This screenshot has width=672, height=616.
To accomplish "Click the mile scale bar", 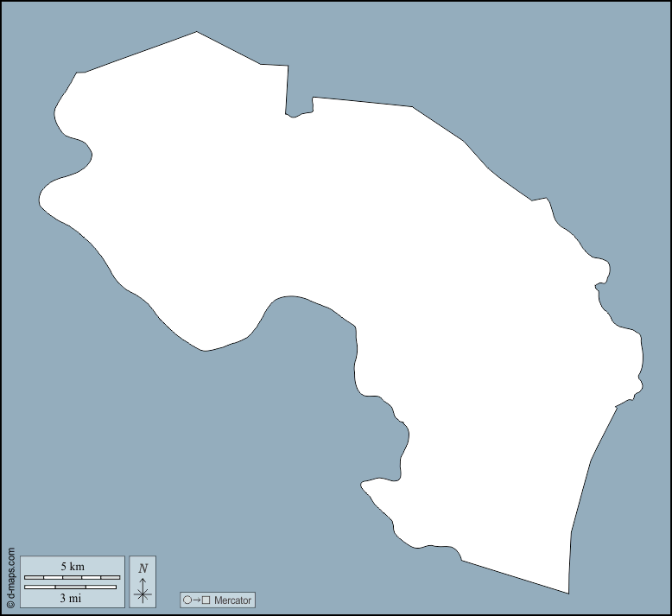I will click(x=70, y=587).
